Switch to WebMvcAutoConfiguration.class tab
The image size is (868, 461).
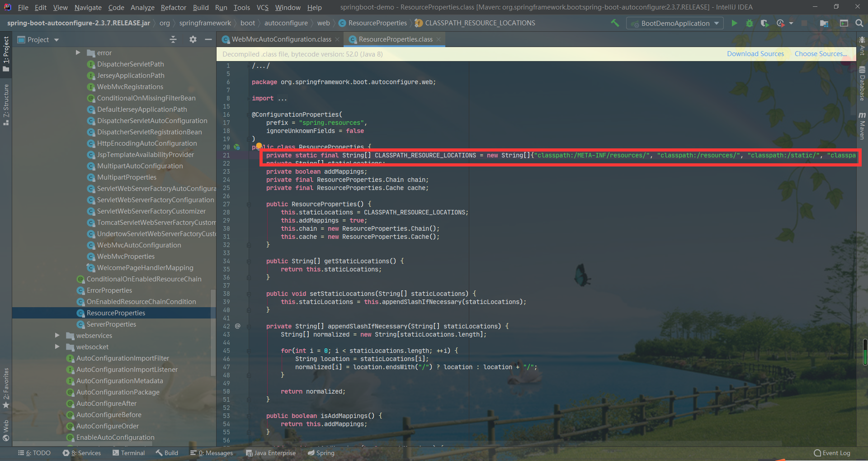coord(281,39)
